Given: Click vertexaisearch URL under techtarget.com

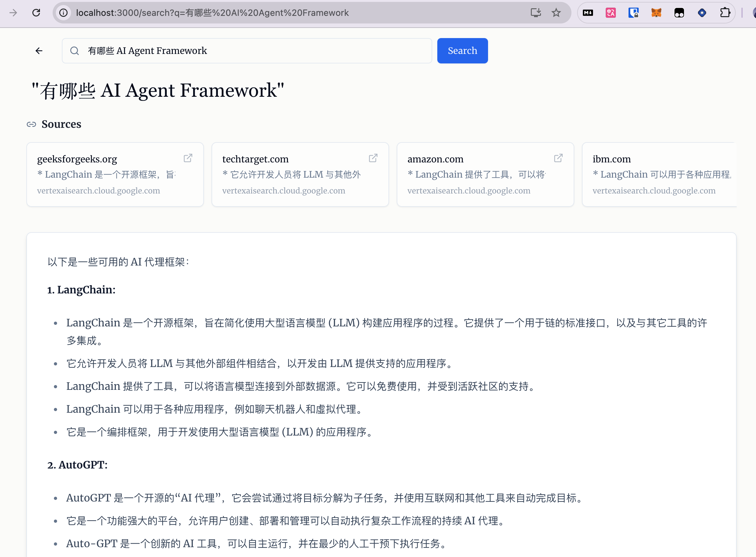Looking at the screenshot, I should pyautogui.click(x=284, y=191).
